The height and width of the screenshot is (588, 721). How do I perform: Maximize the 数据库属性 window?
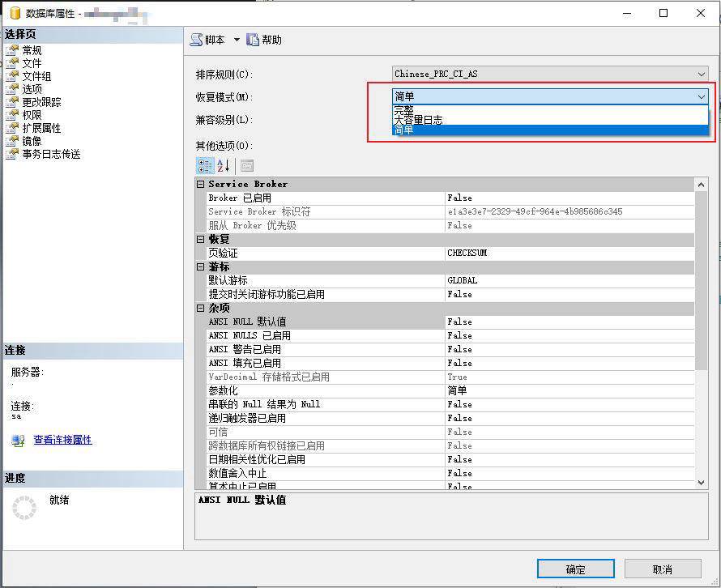tap(663, 13)
